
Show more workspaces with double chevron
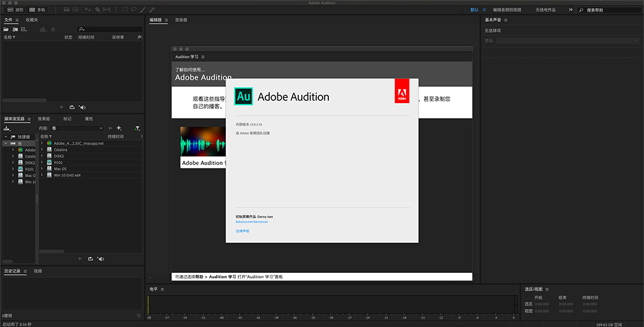tap(570, 9)
